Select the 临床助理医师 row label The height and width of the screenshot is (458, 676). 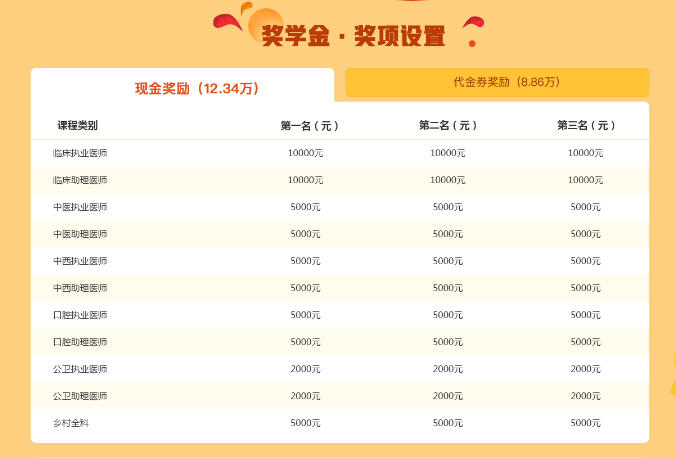pos(80,180)
